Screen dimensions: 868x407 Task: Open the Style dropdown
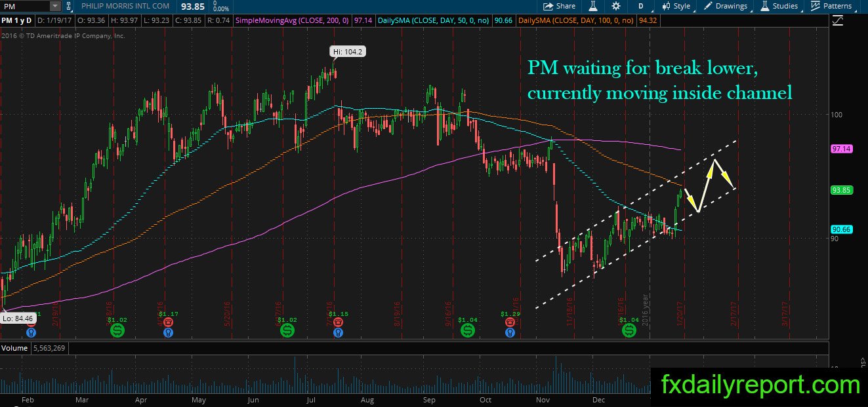coord(676,6)
